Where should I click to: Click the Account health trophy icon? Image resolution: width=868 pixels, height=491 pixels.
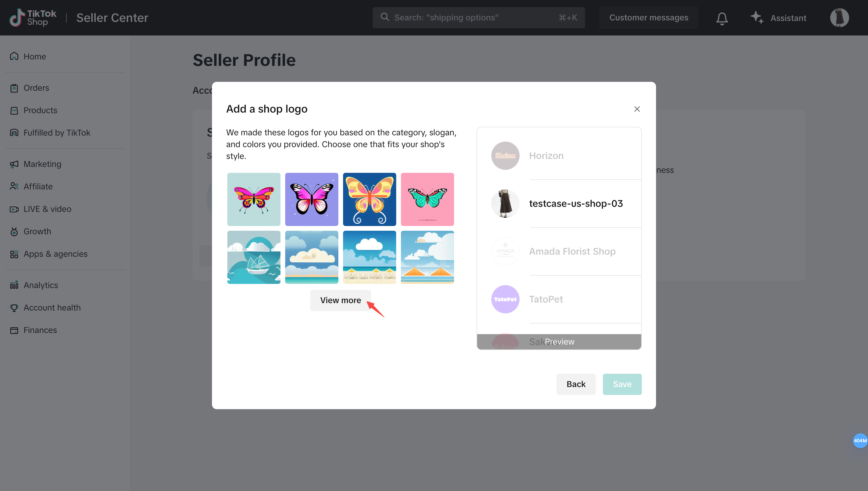pyautogui.click(x=14, y=308)
